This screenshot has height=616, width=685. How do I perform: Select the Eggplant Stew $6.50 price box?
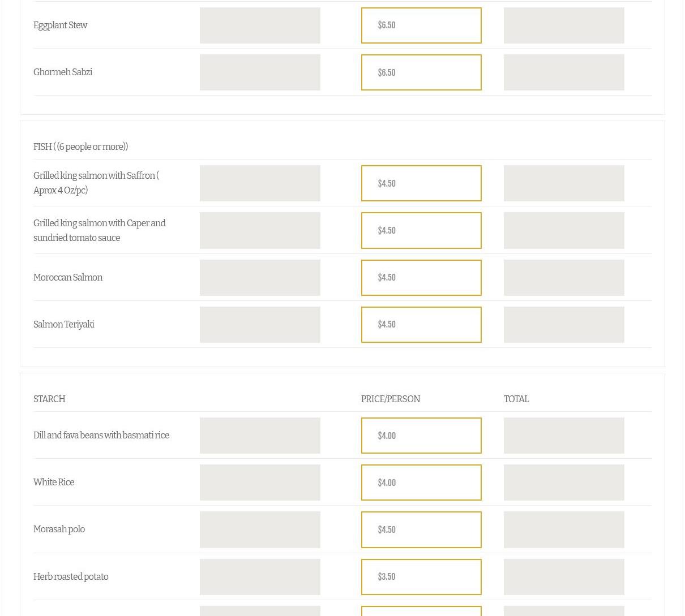point(421,25)
